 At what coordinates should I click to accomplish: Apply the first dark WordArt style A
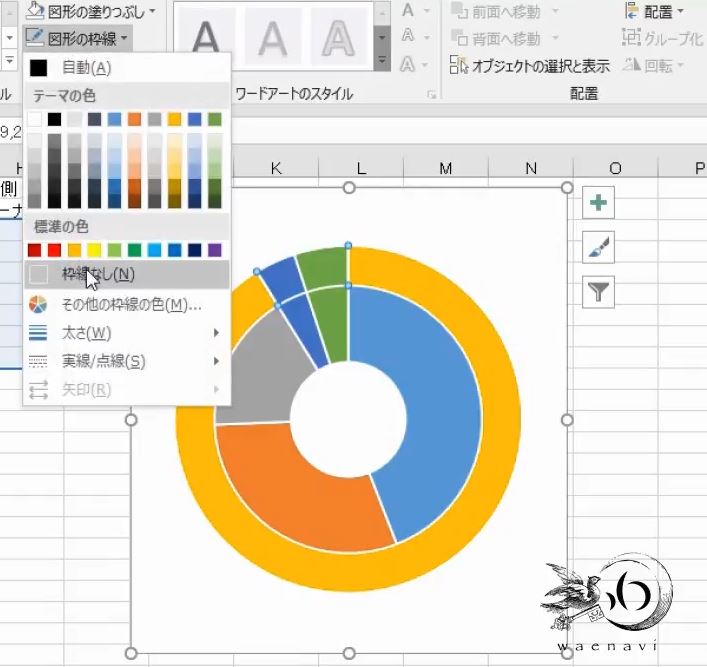pos(205,37)
